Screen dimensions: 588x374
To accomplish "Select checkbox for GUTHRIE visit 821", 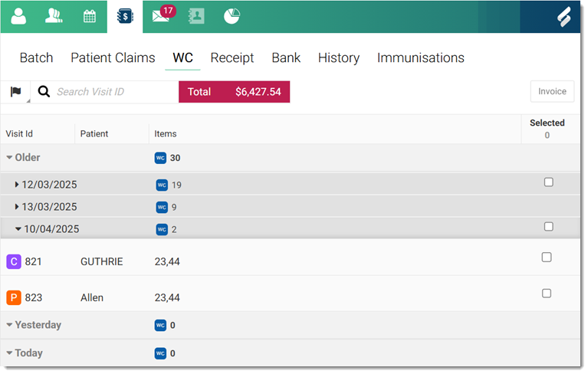I will 547,257.
